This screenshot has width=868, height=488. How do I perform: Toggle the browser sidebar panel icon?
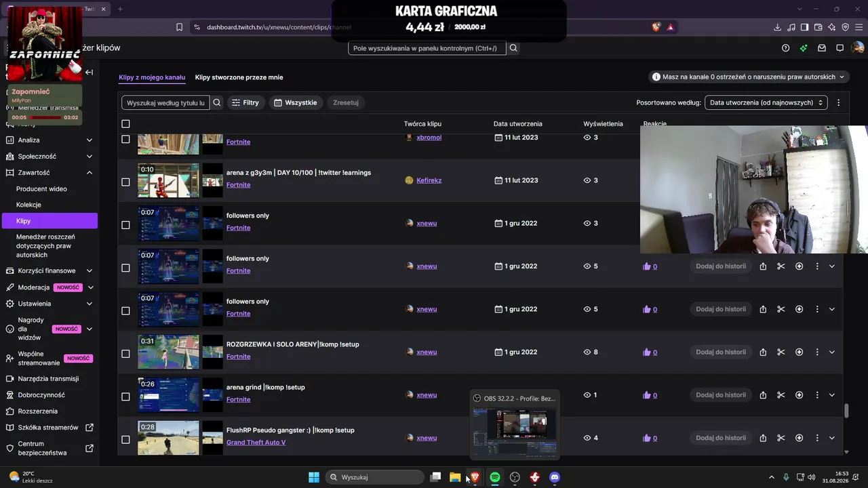tap(804, 27)
